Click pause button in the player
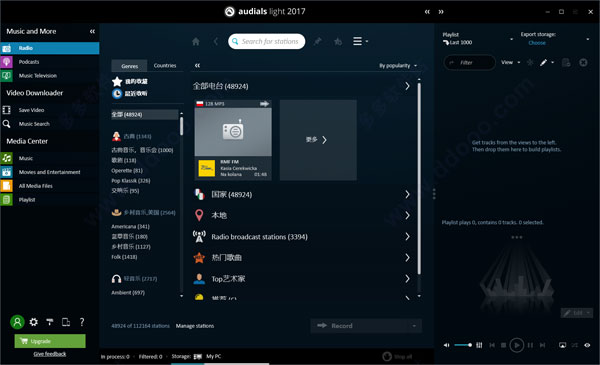Image resolution: width=600 pixels, height=365 pixels. [530, 345]
